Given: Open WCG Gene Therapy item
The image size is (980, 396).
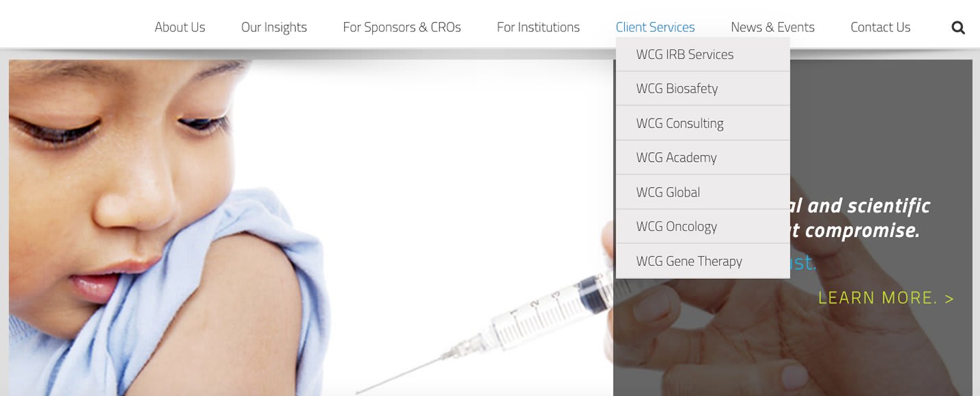Looking at the screenshot, I should [703, 261].
